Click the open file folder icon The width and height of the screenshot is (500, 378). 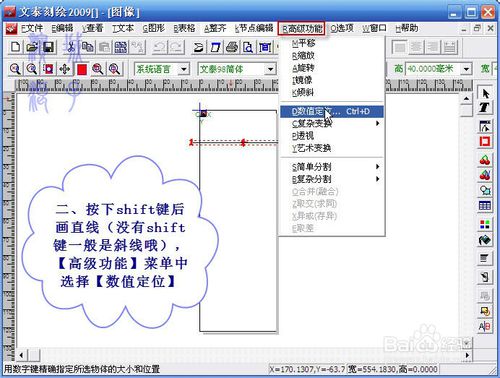(x=32, y=47)
